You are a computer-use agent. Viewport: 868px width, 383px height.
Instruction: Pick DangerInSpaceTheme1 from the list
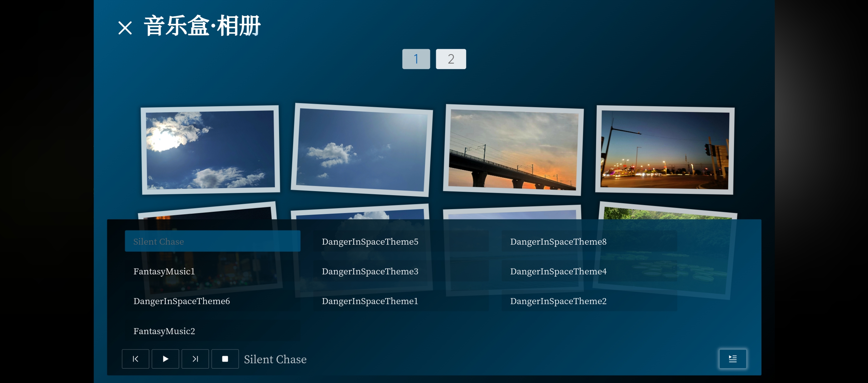tap(401, 301)
